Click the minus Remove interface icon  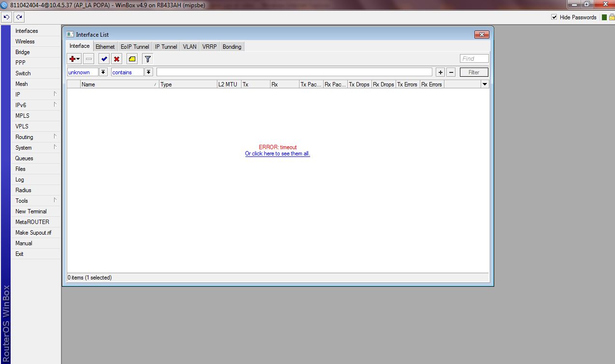88,58
